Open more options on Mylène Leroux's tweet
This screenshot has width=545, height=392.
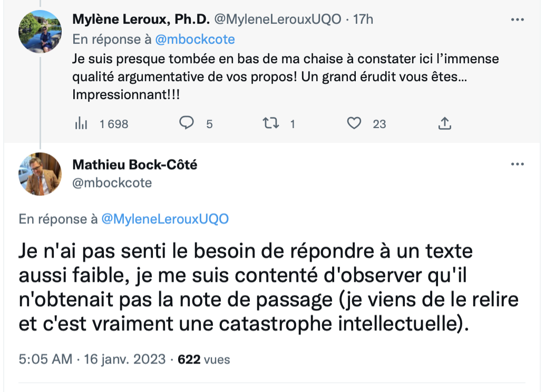click(517, 19)
